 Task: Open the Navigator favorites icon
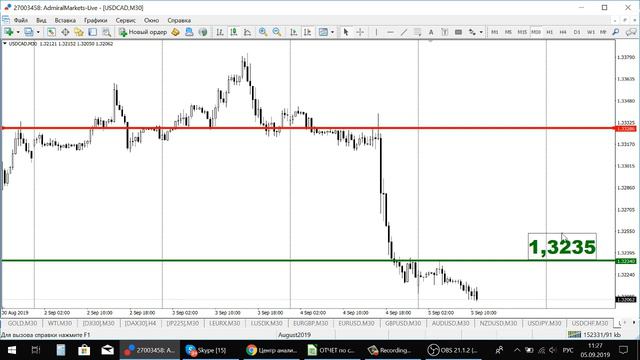79,32
